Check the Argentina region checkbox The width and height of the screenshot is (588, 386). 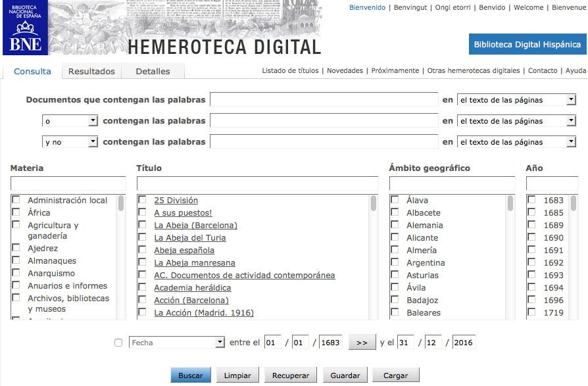pos(395,262)
